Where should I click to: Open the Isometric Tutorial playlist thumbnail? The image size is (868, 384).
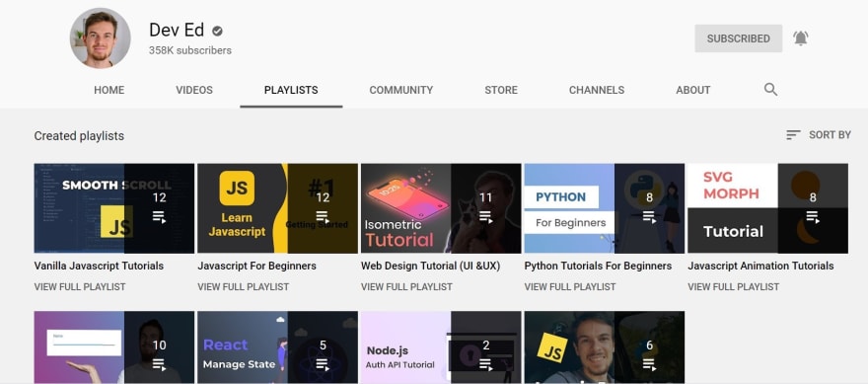click(441, 208)
